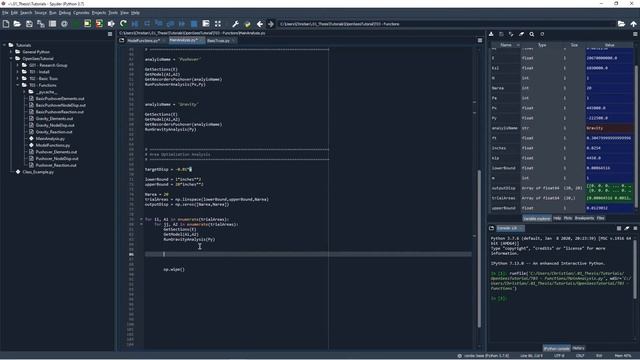Expand the General Python folder

pyautogui.click(x=11, y=52)
